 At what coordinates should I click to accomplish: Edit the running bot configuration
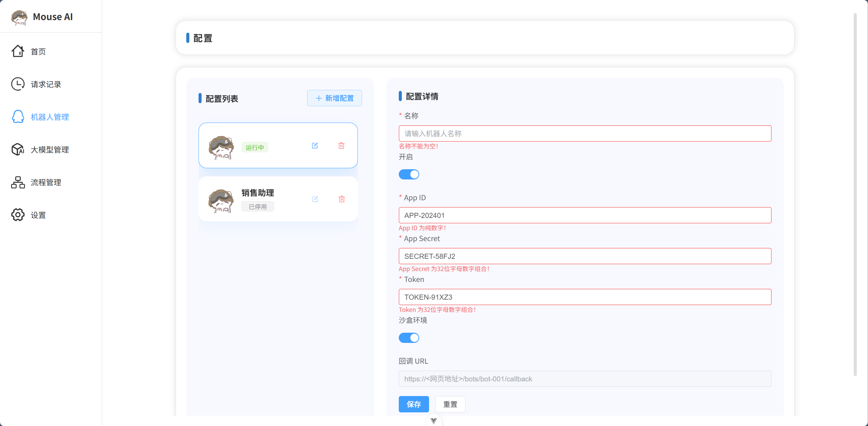315,146
